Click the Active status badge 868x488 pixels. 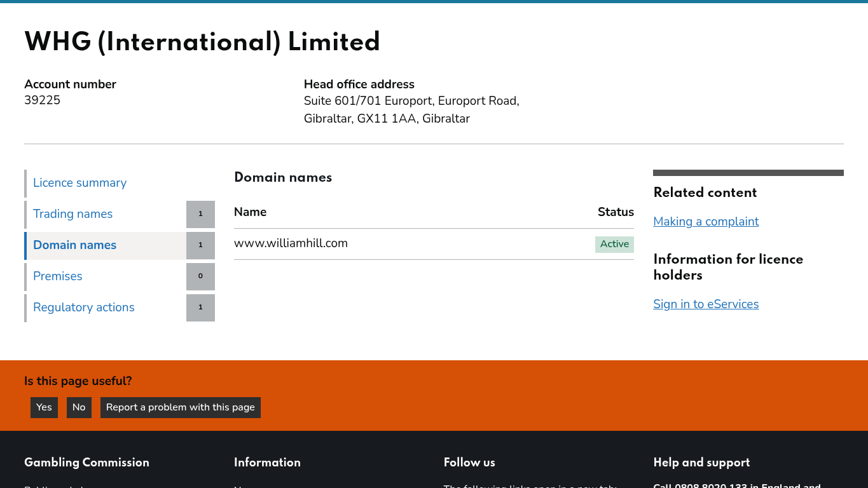click(614, 244)
